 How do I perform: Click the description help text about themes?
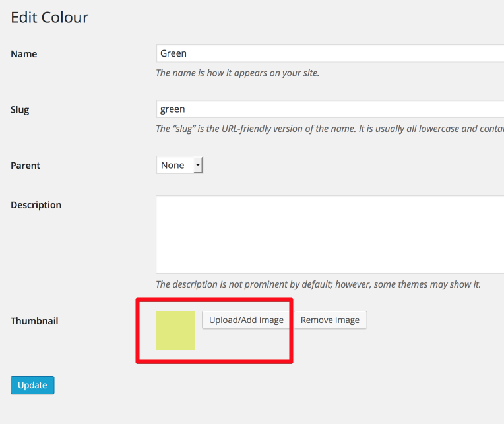(x=318, y=284)
